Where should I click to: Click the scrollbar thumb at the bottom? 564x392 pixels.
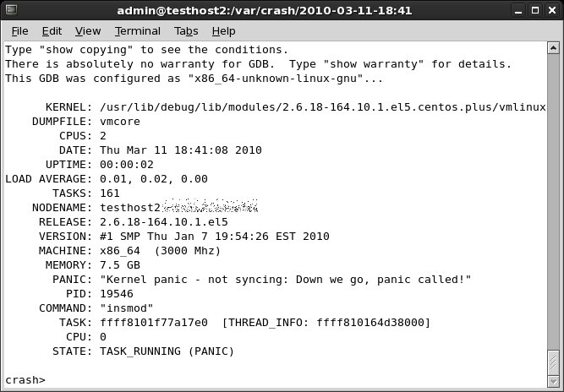click(554, 362)
